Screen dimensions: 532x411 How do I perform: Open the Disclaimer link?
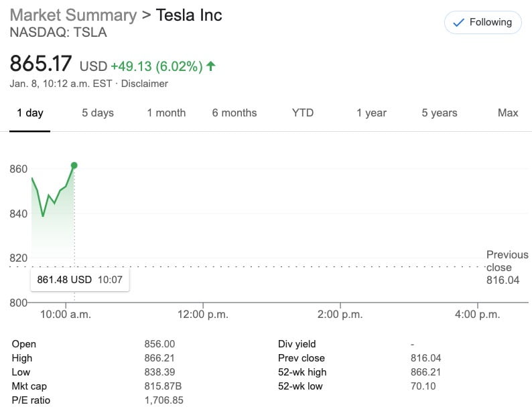(x=145, y=84)
